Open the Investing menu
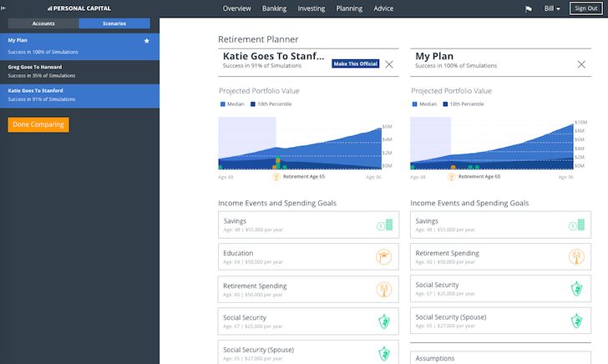This screenshot has height=364, width=608. [x=311, y=8]
